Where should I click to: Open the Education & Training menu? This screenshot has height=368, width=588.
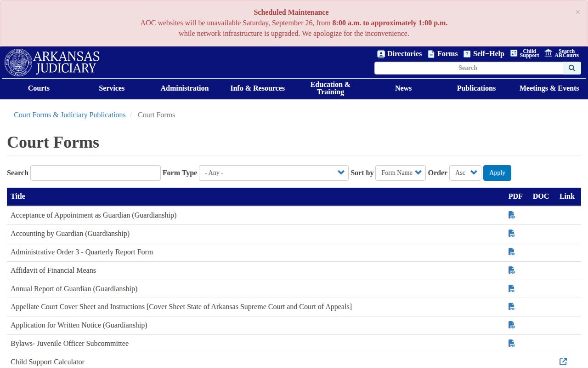pyautogui.click(x=330, y=88)
